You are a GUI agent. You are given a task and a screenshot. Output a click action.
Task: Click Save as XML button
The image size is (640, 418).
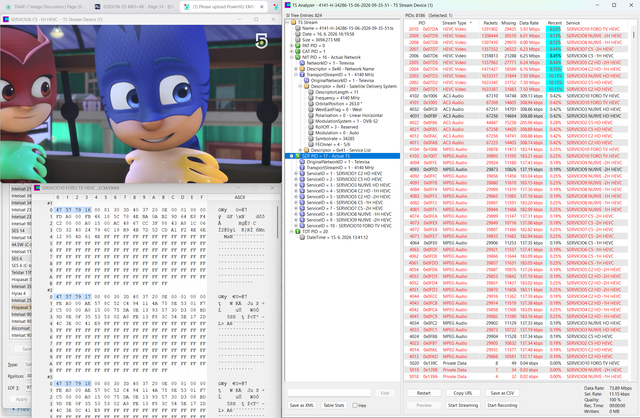point(302,405)
